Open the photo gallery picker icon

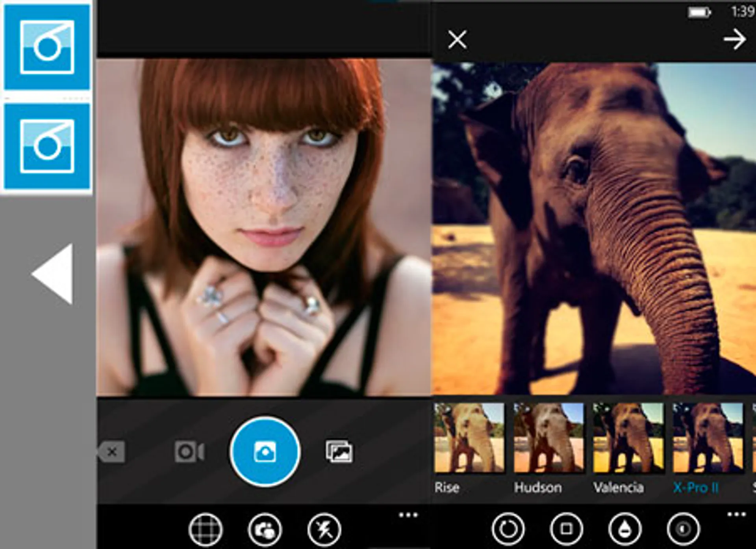click(x=339, y=452)
